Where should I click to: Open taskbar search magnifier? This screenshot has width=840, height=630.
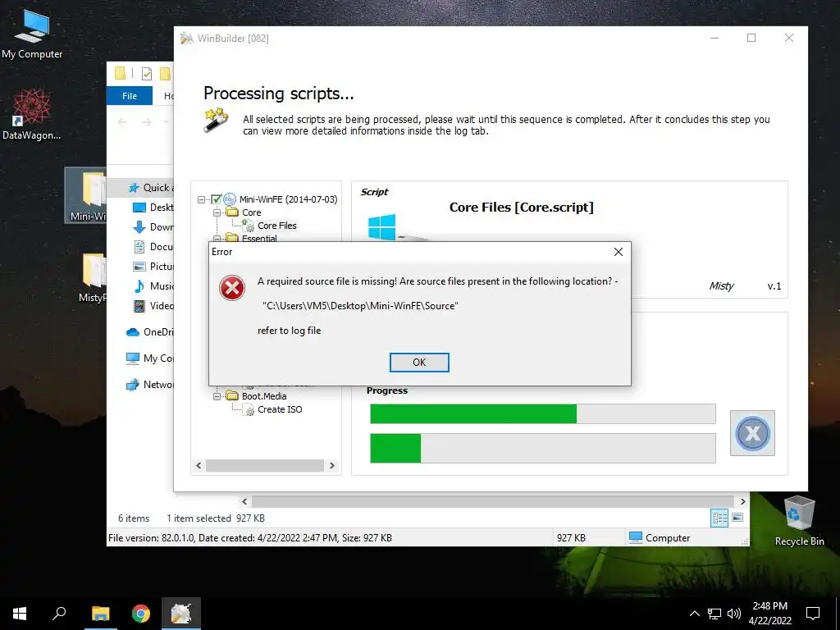tap(59, 614)
